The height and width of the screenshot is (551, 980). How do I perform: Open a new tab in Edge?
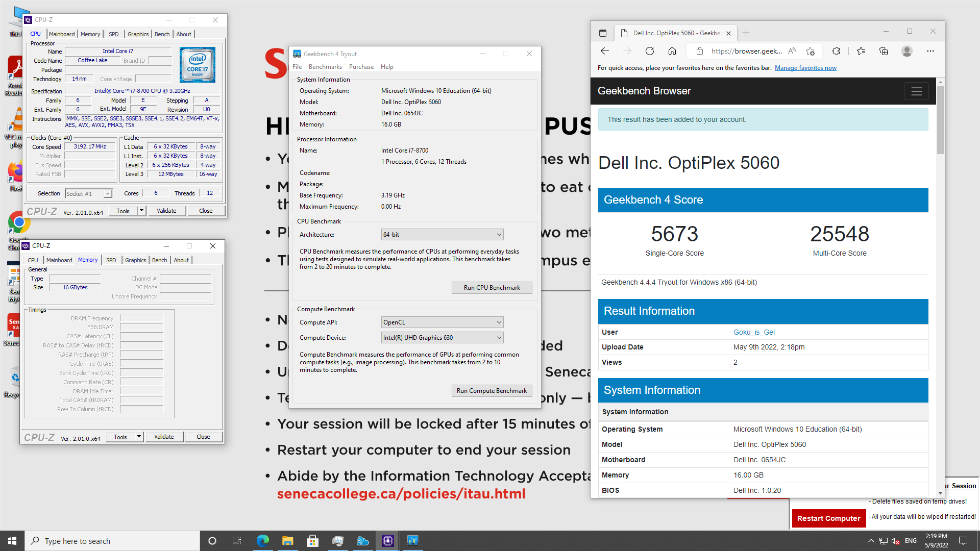click(746, 33)
